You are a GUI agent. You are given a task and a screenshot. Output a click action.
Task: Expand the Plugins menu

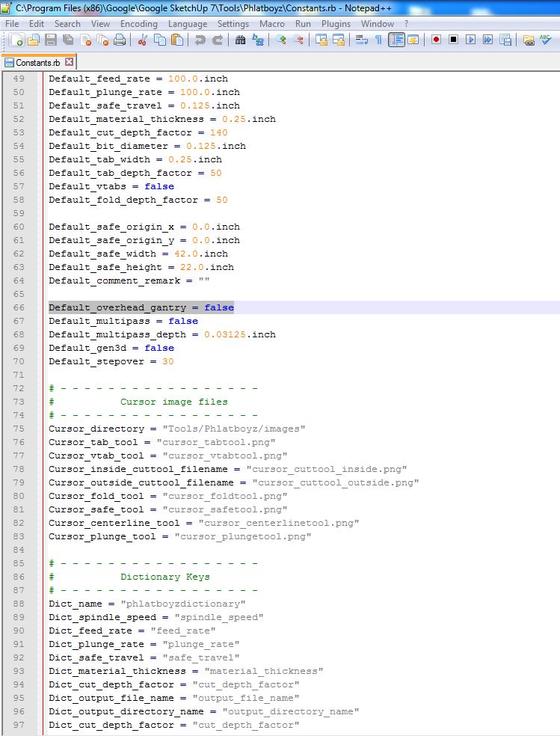(336, 24)
